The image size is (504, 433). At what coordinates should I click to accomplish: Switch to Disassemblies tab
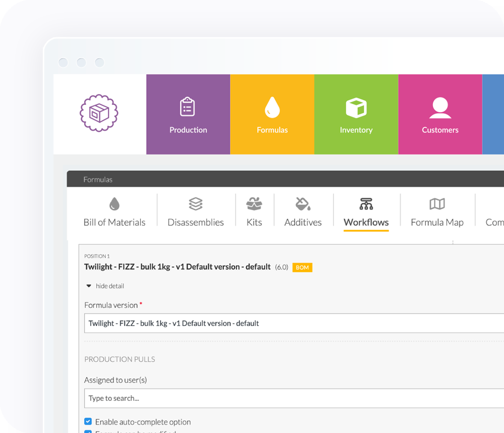pos(196,222)
